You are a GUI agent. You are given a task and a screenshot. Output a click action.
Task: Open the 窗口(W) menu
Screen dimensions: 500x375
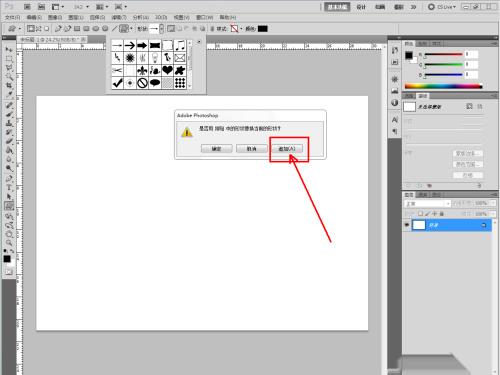coord(204,17)
